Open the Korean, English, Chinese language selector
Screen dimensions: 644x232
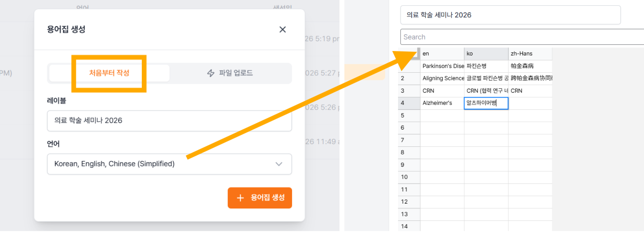coord(169,164)
